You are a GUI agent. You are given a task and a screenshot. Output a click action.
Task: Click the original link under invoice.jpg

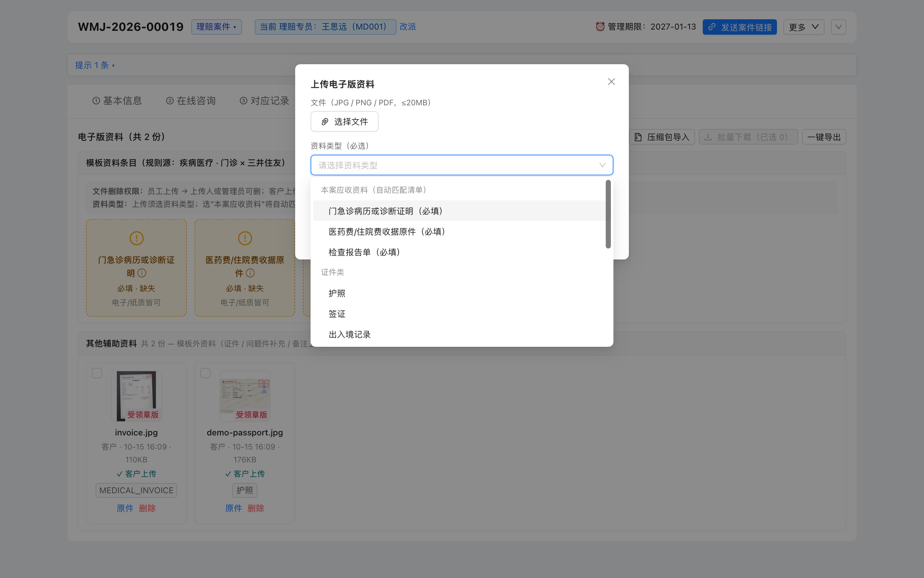pos(125,508)
